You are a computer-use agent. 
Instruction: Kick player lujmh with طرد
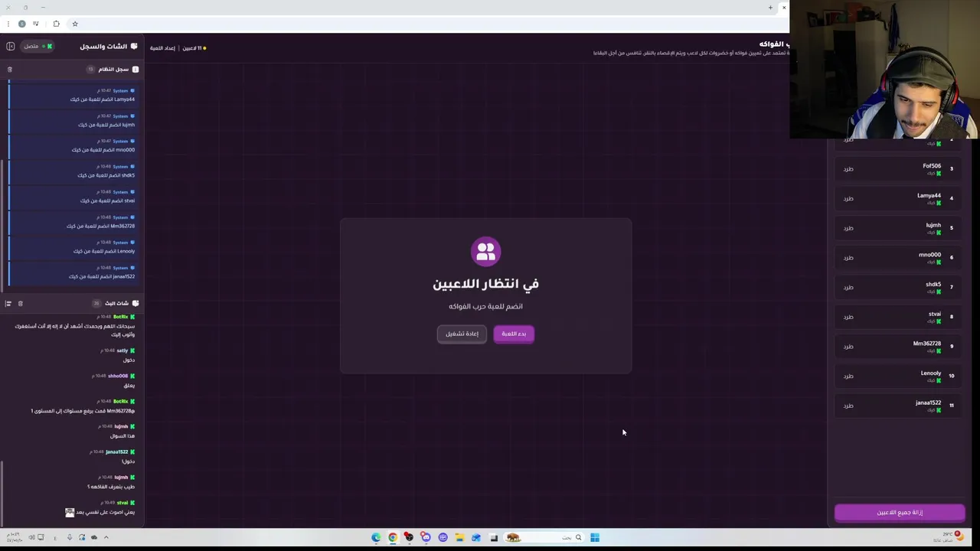coord(848,228)
